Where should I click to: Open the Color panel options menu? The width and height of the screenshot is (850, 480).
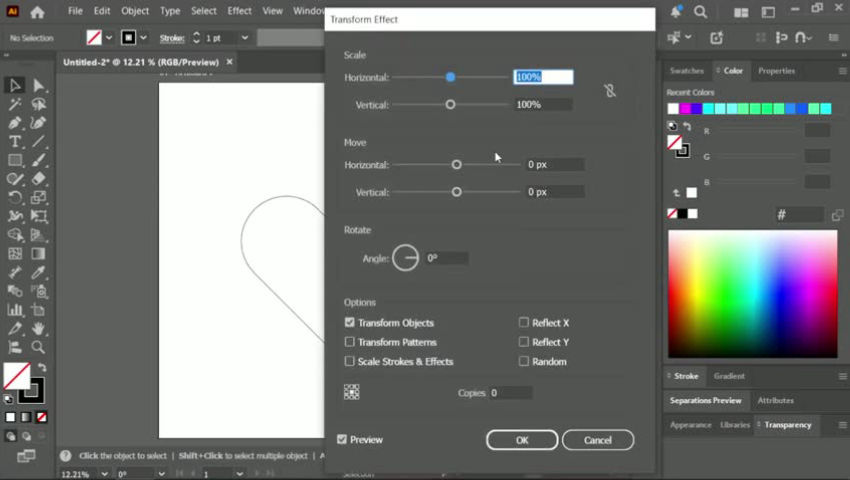coord(842,71)
